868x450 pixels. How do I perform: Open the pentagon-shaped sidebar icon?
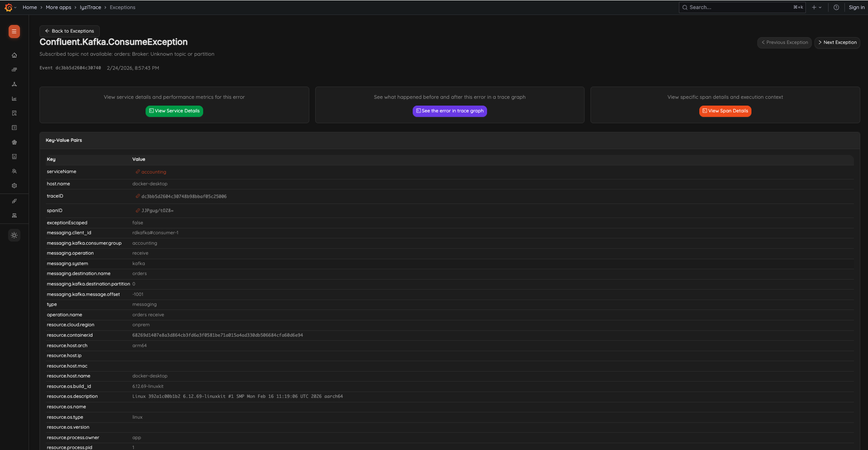click(14, 142)
